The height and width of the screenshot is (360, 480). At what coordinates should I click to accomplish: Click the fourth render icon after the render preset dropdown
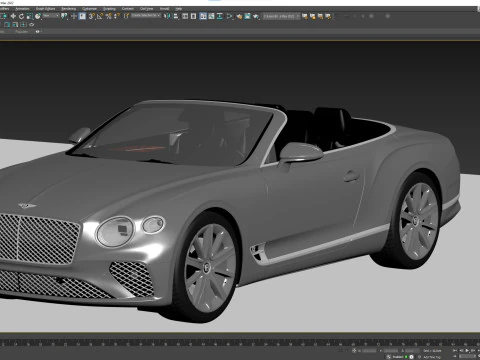click(328, 16)
